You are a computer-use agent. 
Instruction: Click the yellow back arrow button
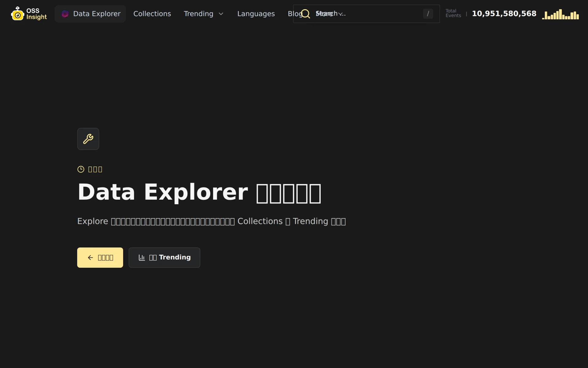pos(100,258)
